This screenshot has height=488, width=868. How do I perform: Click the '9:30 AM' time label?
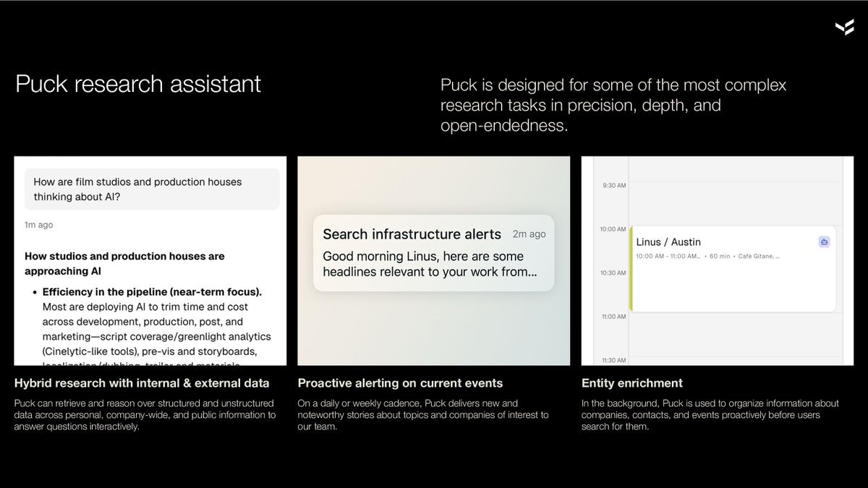coord(614,186)
